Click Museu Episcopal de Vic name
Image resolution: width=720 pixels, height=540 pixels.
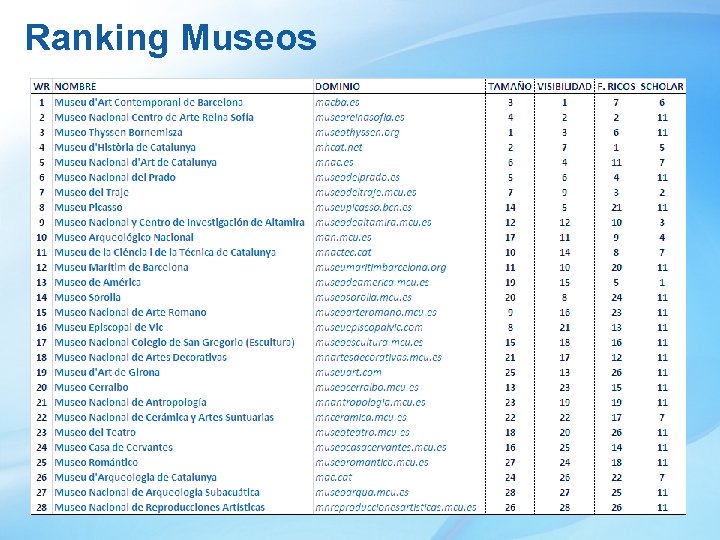coord(109,327)
